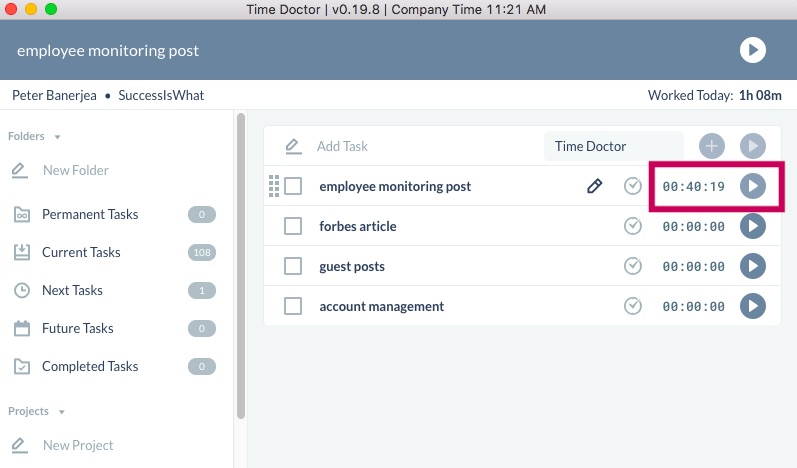Click header title employee monitoring post
Screen dimensions: 797x468
tap(108, 51)
